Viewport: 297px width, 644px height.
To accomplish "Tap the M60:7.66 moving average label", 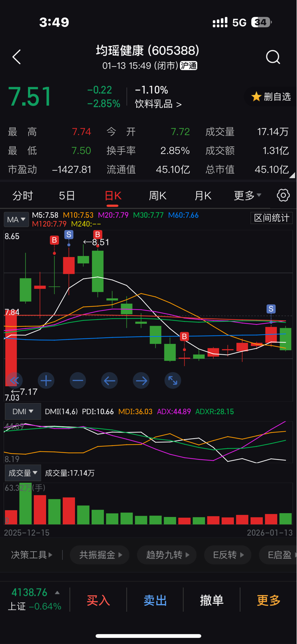I will [x=183, y=215].
